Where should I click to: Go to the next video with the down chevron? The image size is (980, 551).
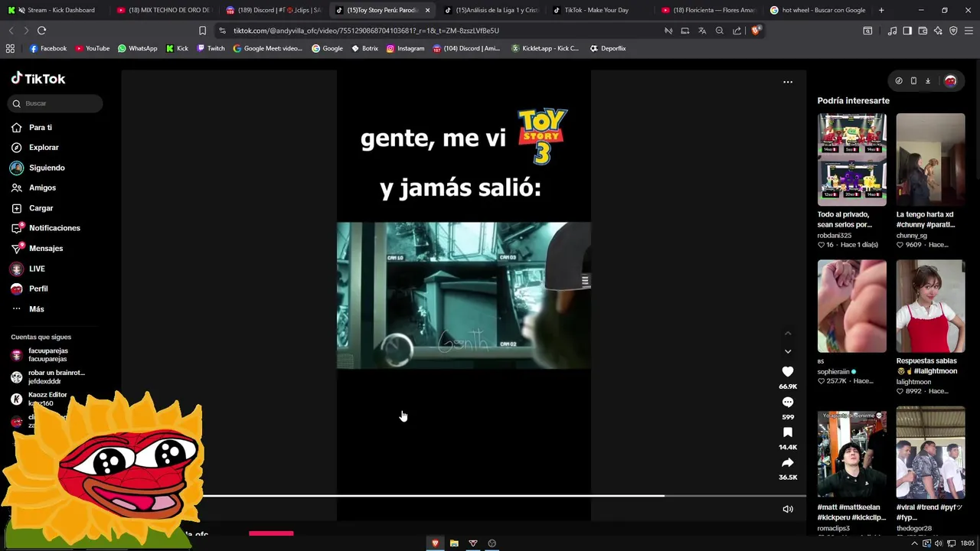788,351
